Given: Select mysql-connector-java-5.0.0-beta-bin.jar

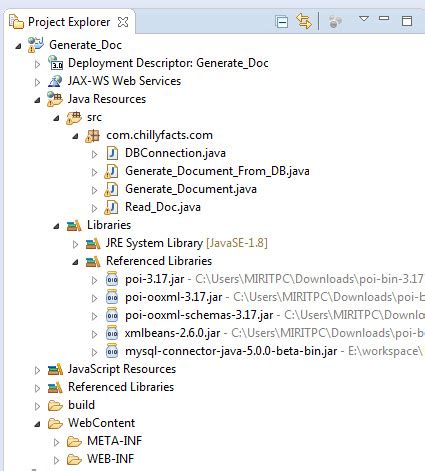Looking at the screenshot, I should pyautogui.click(x=231, y=351).
